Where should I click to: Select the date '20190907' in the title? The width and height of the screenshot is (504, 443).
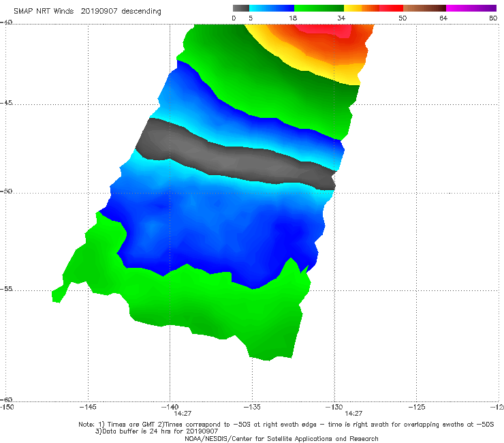pyautogui.click(x=99, y=11)
